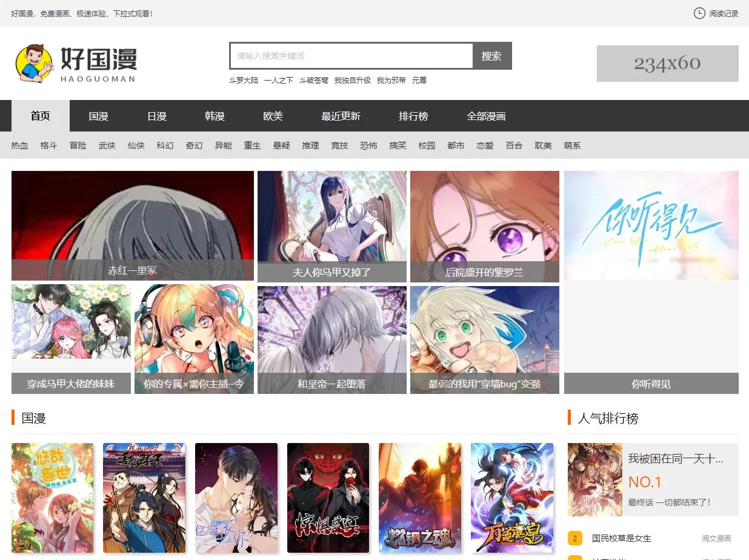Open the 全部漫画 section
749x560 pixels.
tap(487, 116)
